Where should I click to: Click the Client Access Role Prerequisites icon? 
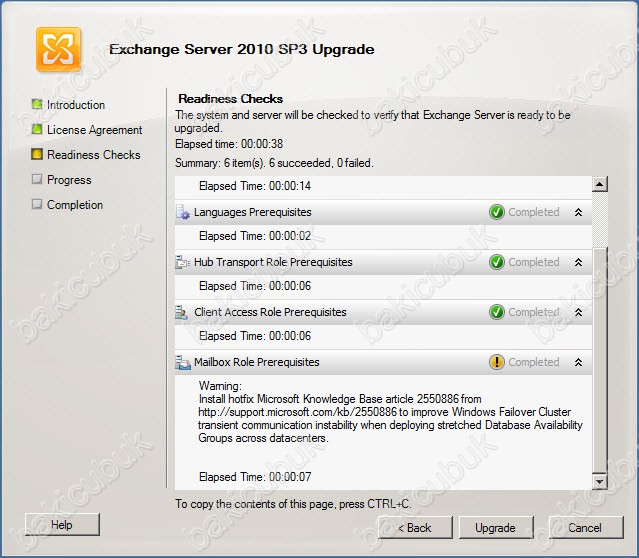coord(182,312)
